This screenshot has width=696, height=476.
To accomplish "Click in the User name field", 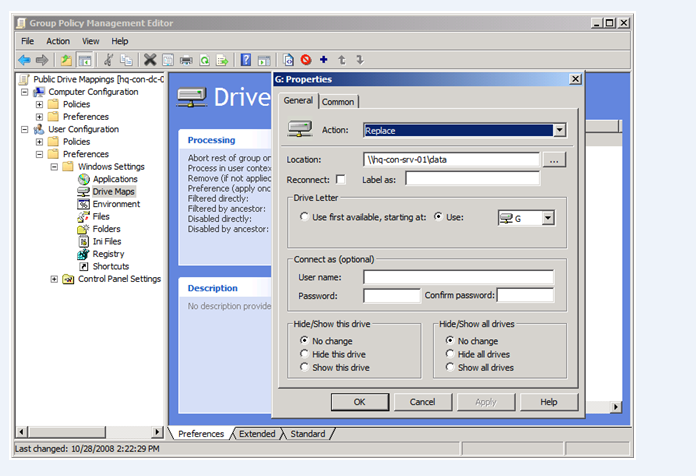I will [x=457, y=277].
